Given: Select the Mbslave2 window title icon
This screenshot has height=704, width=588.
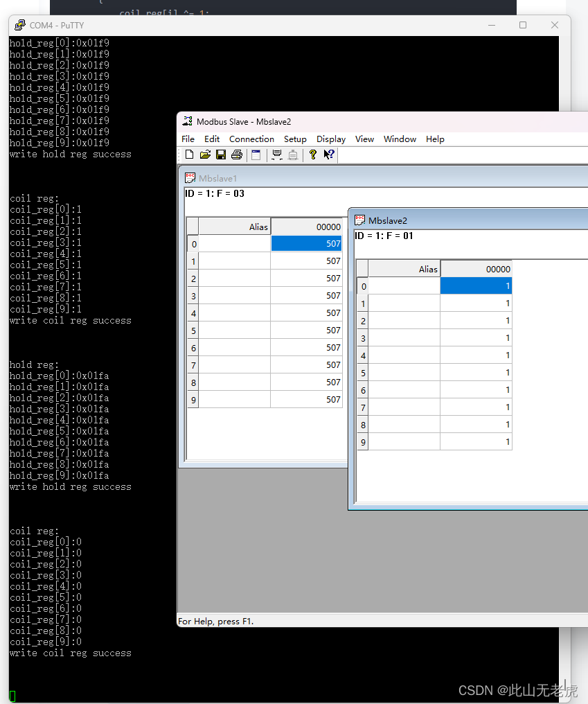Looking at the screenshot, I should 359,220.
